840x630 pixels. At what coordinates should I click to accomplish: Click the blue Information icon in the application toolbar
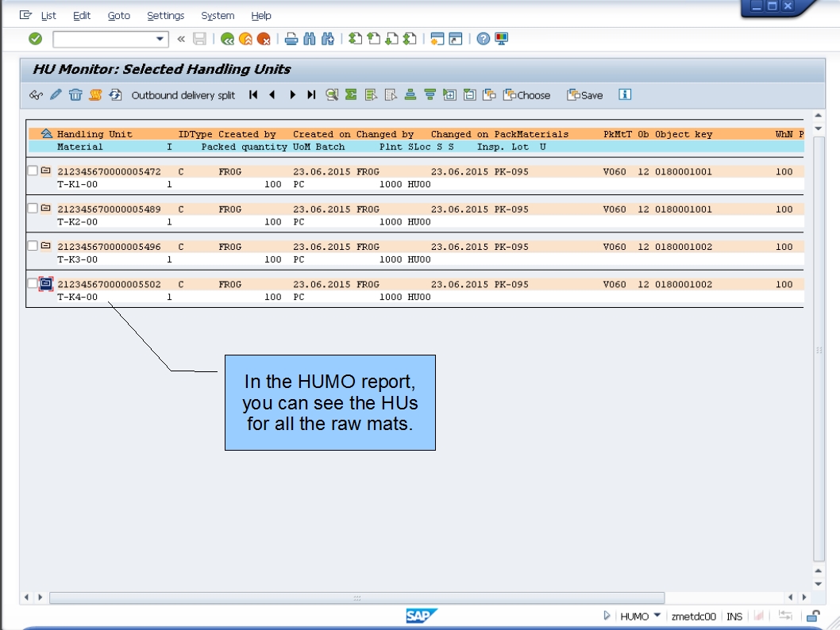coord(625,94)
